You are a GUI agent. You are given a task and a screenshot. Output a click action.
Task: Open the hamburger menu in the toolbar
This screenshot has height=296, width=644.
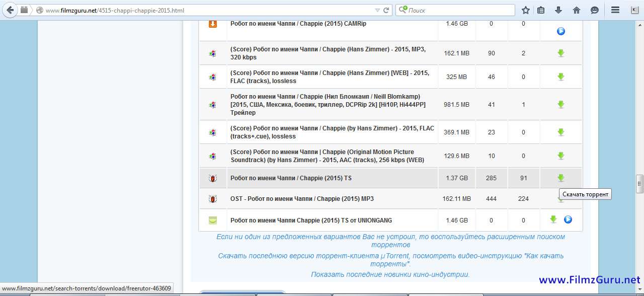[615, 10]
